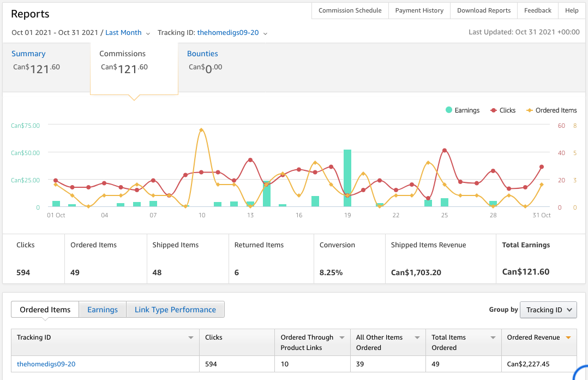Viewport: 588px width, 380px height.
Task: Open thehomedigs09-20 link in the table
Action: point(46,364)
